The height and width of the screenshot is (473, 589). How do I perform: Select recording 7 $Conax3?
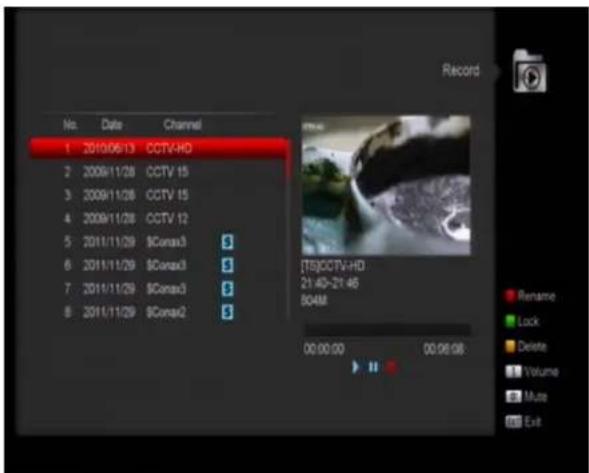[160, 289]
